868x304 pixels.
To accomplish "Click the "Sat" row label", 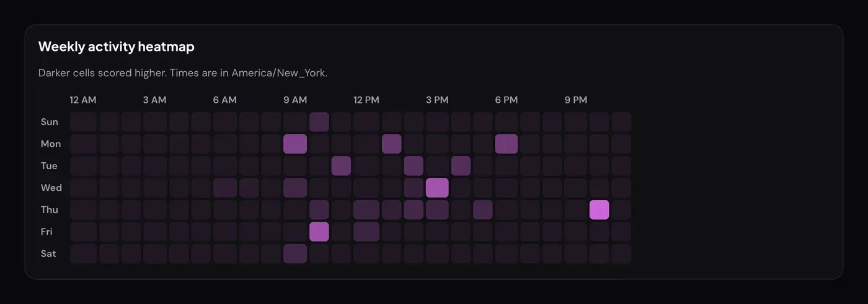I will click(48, 254).
